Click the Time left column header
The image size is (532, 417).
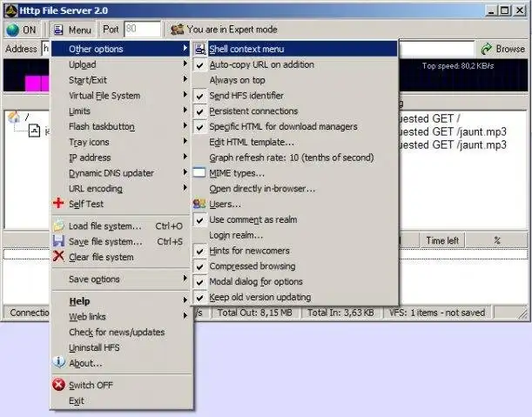442,240
